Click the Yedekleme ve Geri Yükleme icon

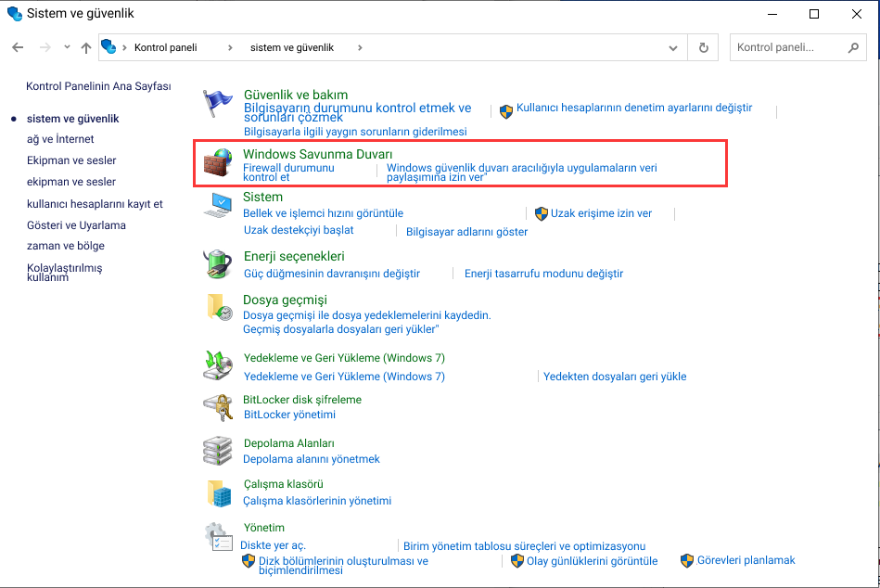coord(218,365)
